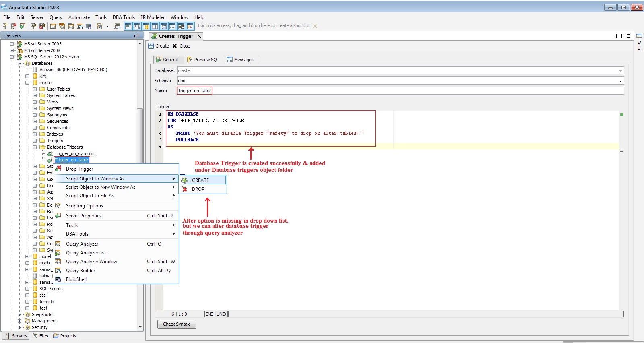
Task: Launch FluidShell from context menu
Action: click(x=117, y=279)
